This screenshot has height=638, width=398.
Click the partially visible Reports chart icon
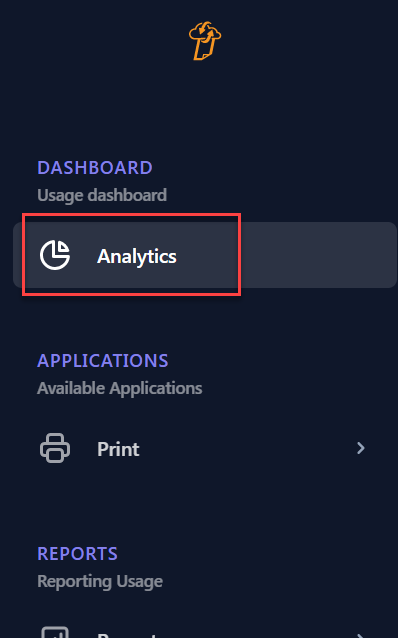55,632
